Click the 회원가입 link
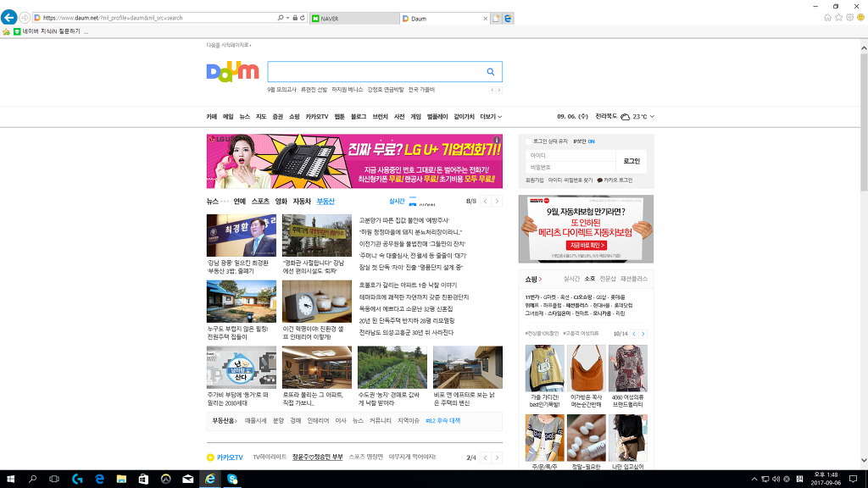The width and height of the screenshot is (868, 488). click(x=534, y=180)
